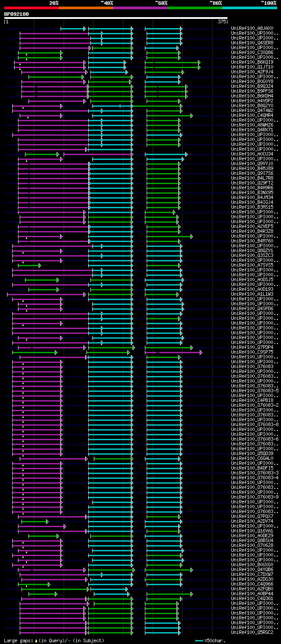Screen dimensions: 281x644
Task: Click the purple ~60% identity legend segment
Action: click(140, 8)
